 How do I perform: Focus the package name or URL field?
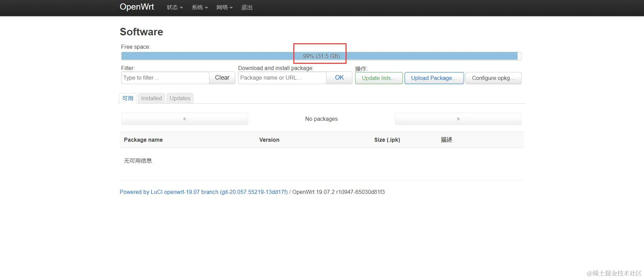point(282,78)
